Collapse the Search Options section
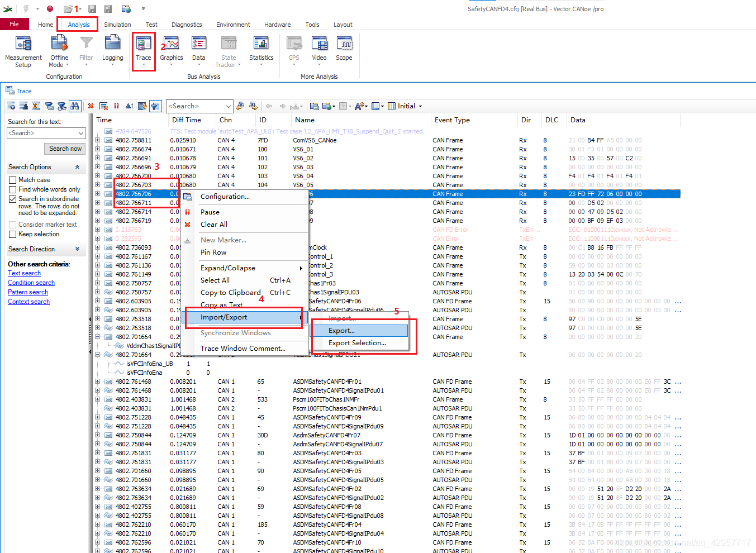The height and width of the screenshot is (553, 756). click(77, 167)
